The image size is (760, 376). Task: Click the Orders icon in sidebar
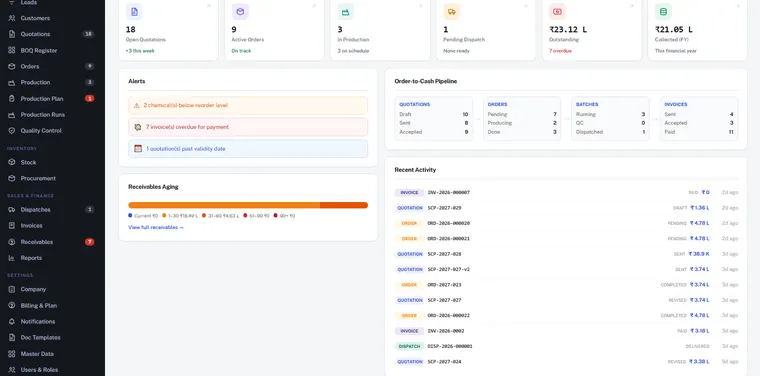[12, 66]
